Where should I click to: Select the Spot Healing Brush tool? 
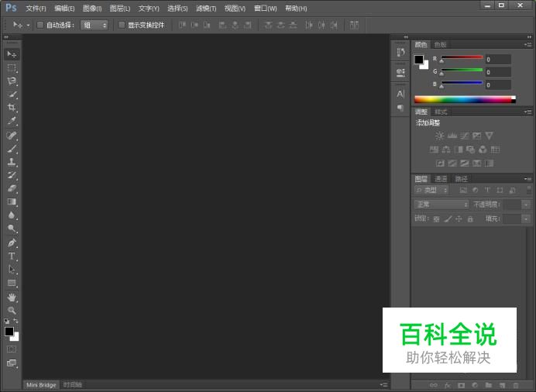pyautogui.click(x=12, y=136)
